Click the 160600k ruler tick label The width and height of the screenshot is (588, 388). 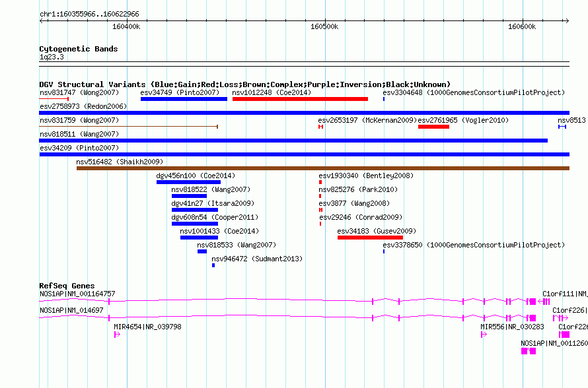click(522, 27)
